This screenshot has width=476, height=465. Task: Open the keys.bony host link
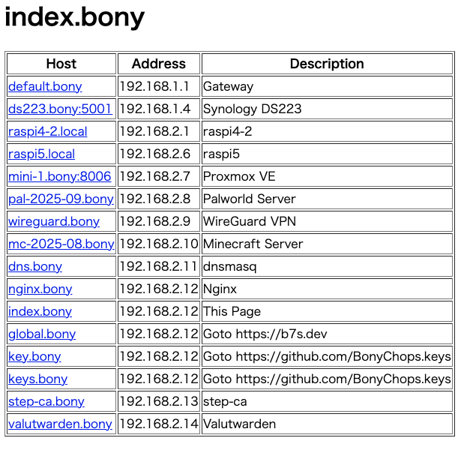[37, 379]
